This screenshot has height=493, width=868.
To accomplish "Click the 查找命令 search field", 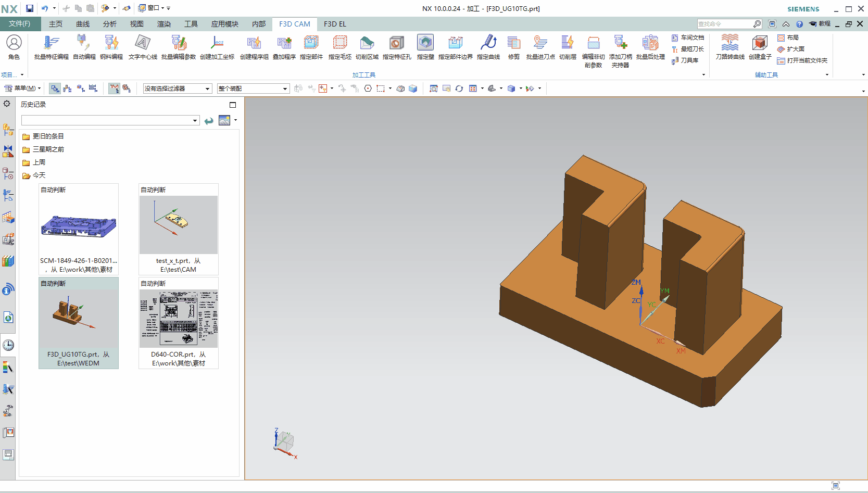I will [x=725, y=24].
